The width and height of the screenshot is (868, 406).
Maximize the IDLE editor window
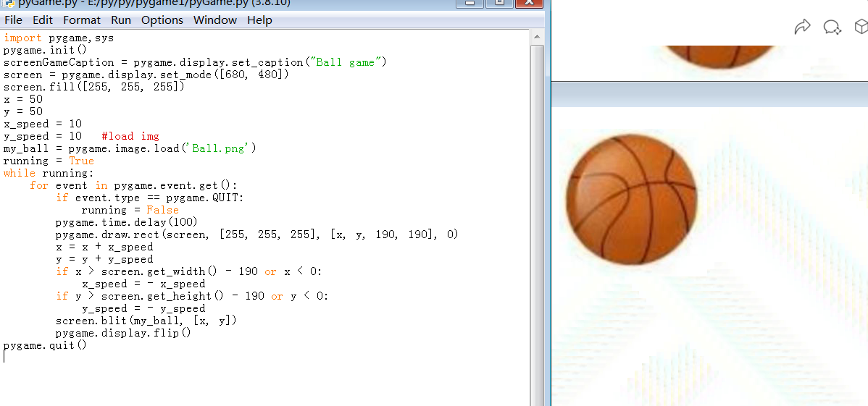[x=499, y=3]
